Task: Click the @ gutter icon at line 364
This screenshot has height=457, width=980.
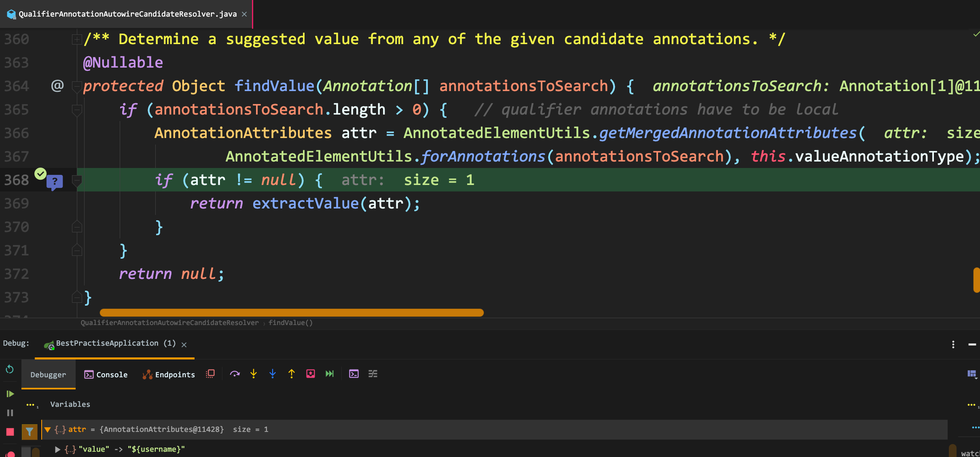Action: 57,86
